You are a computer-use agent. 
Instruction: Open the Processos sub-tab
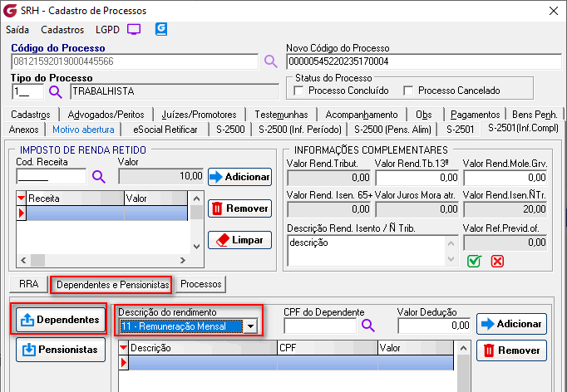pos(200,284)
